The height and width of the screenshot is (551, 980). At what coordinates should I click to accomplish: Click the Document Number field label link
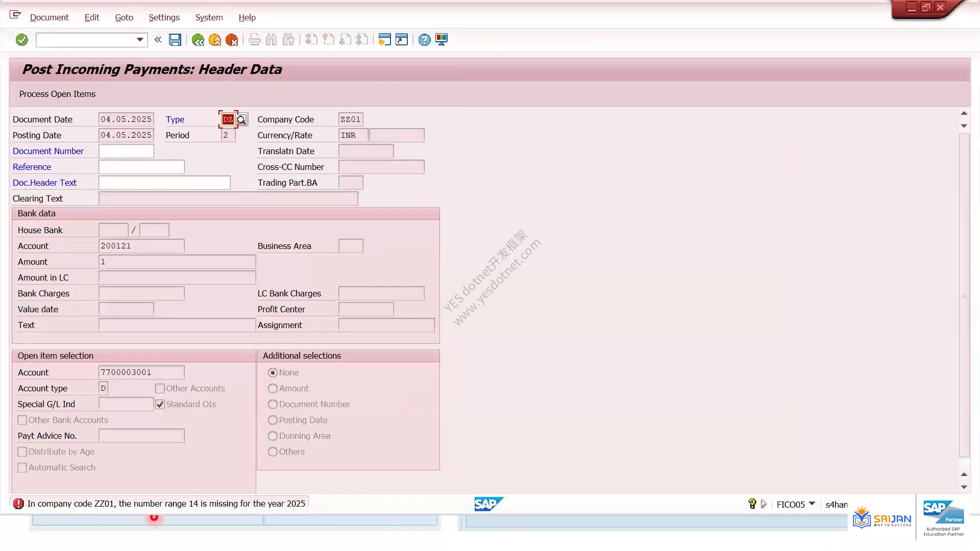pyautogui.click(x=48, y=151)
